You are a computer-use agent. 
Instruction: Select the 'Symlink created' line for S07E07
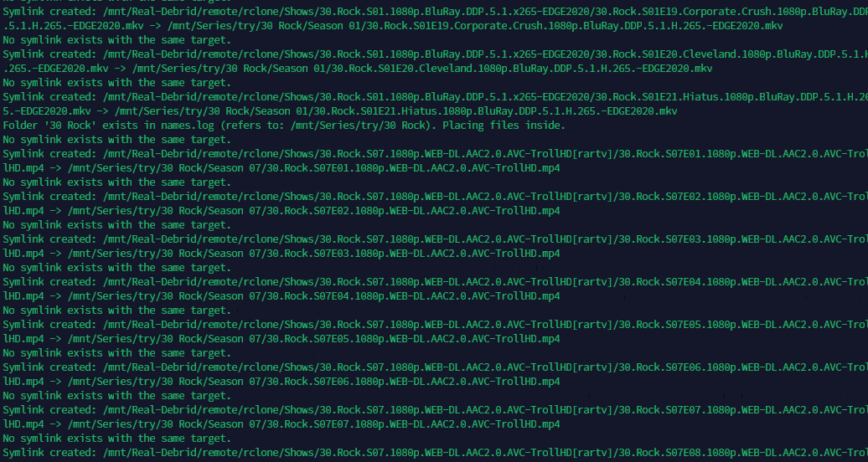click(x=435, y=409)
